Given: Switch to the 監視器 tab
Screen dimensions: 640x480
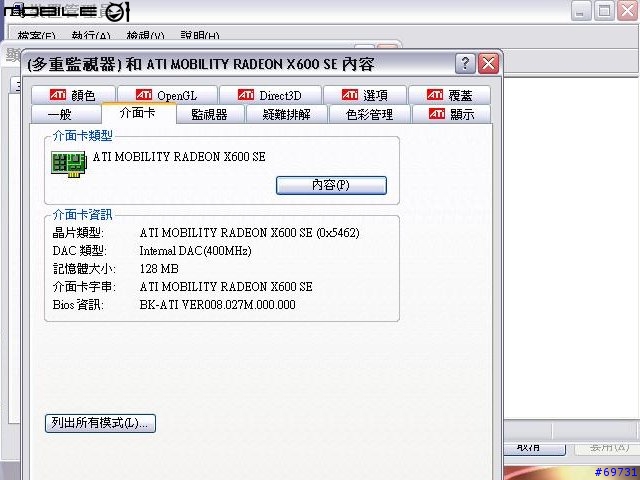Looking at the screenshot, I should (209, 114).
